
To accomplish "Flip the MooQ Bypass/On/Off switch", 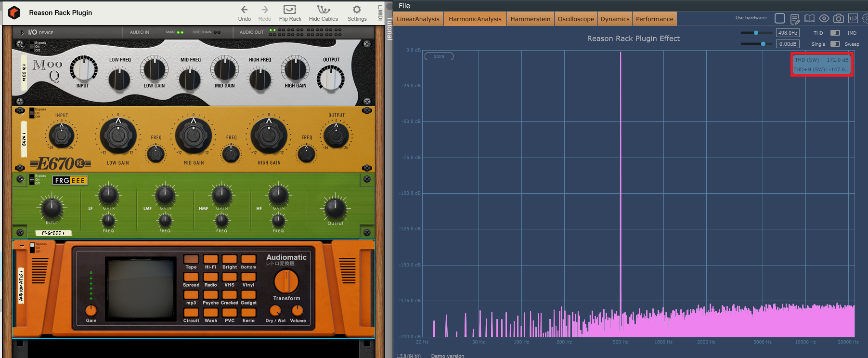I will click(x=32, y=46).
